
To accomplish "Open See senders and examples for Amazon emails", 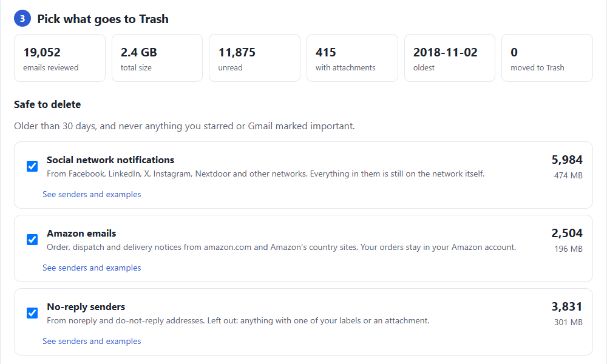I will [92, 268].
